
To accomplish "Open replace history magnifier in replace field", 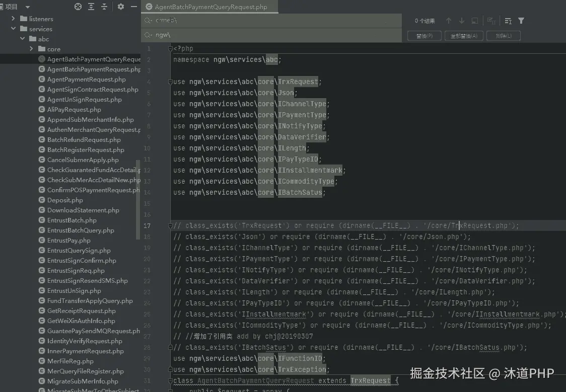I will [x=148, y=35].
